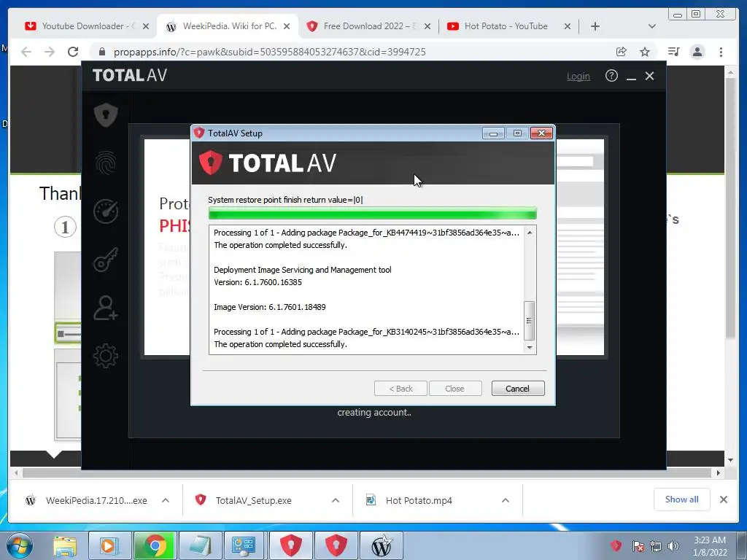Open the Chrome three-dot menu
Screen dimensions: 747x560
[x=721, y=52]
